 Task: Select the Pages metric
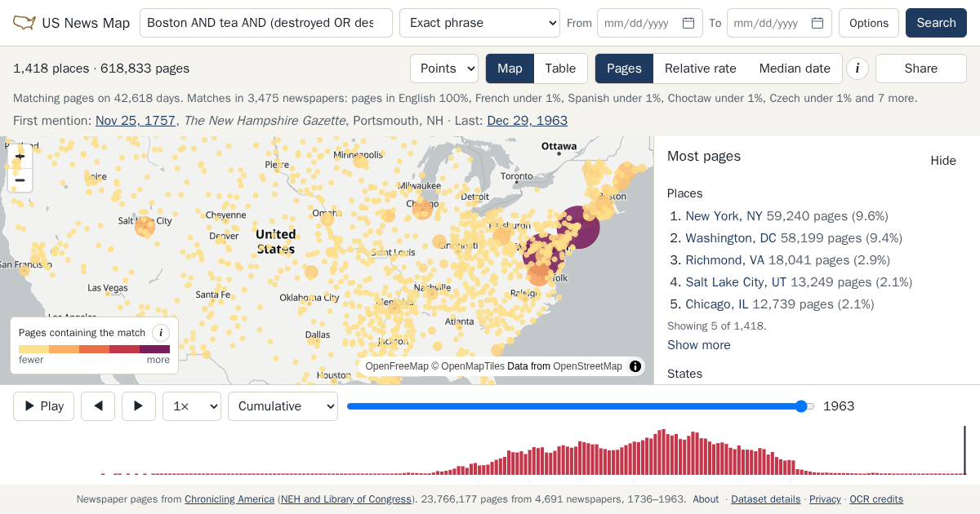[x=624, y=69]
